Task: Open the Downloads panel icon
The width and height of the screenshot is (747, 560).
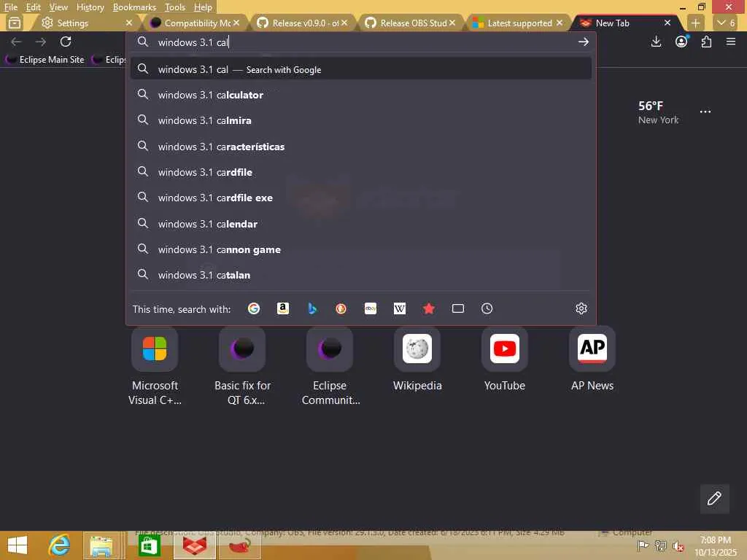Action: (x=656, y=42)
